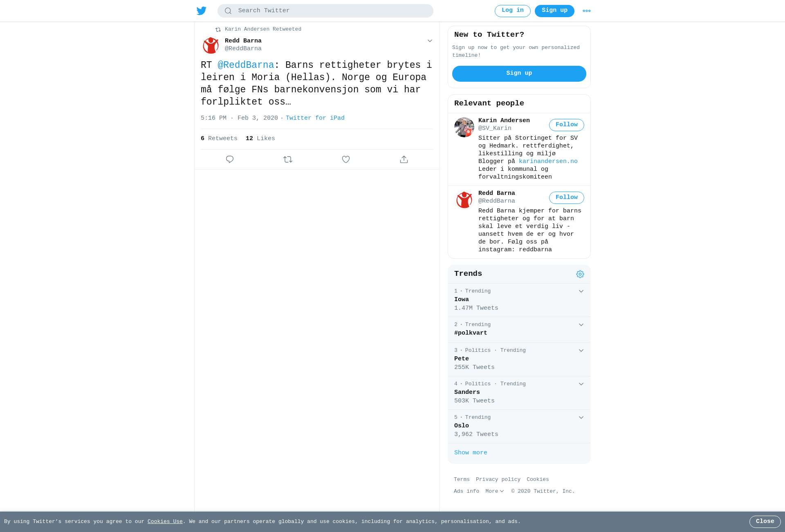Click Redd Barna's avatar in the tweet

tap(211, 45)
